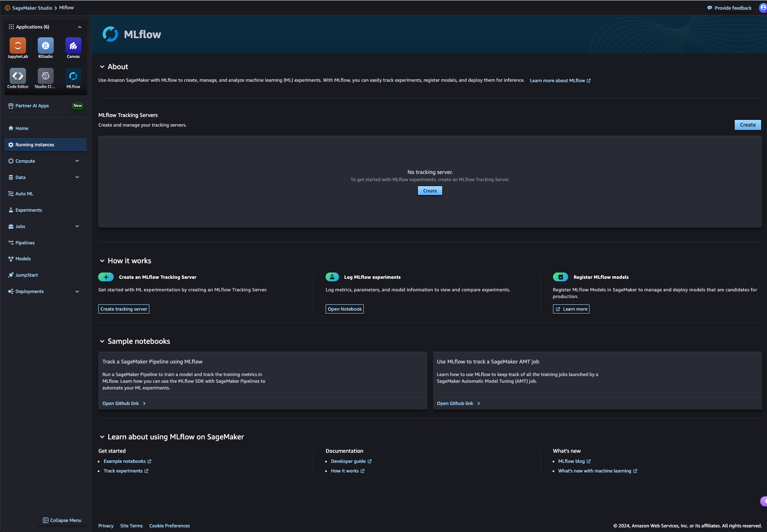The width and height of the screenshot is (767, 532).
Task: Launch the Code Editor application icon
Action: 18,76
